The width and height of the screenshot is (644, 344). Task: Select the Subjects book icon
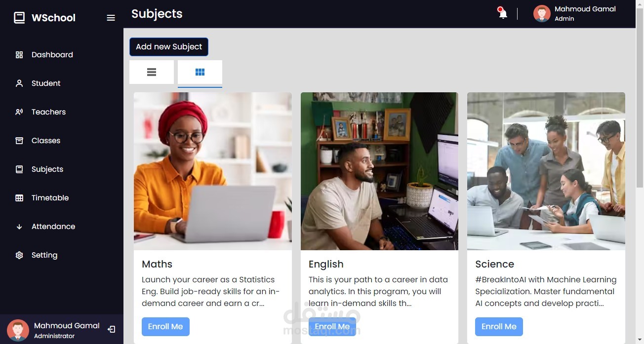tap(19, 169)
